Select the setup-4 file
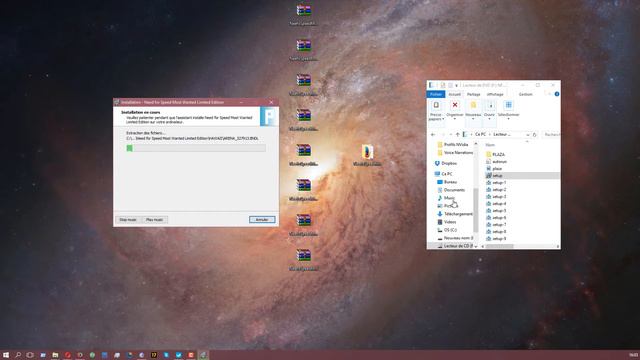Viewport: 640px width, 360px height. point(496,204)
